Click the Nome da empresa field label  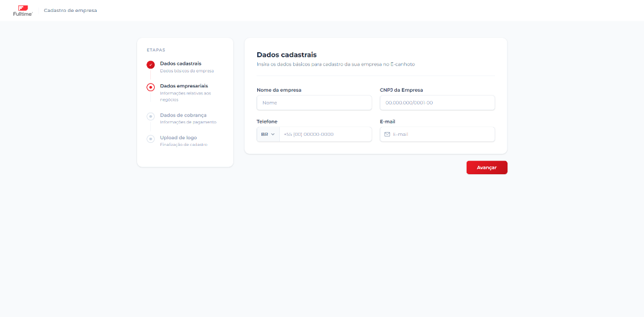click(279, 90)
